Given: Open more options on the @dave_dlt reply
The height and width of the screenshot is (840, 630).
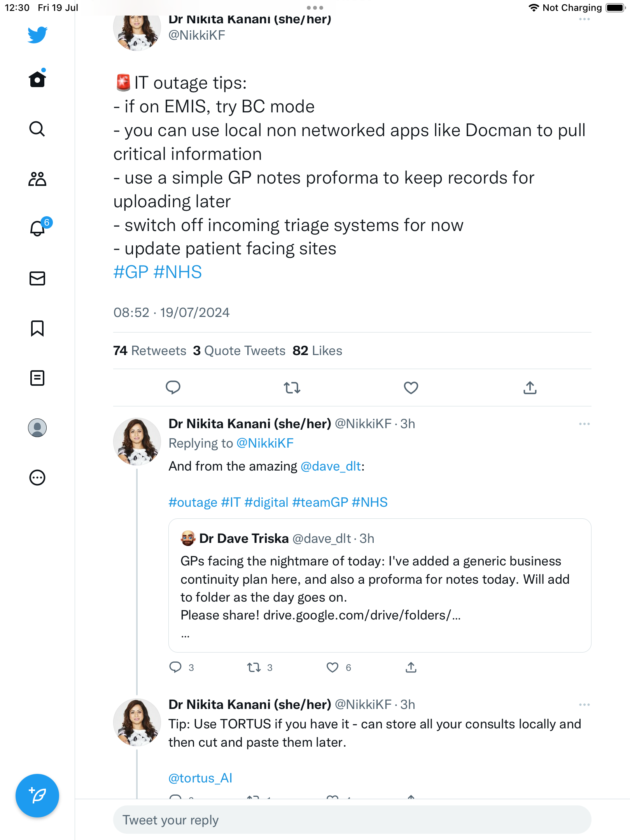Looking at the screenshot, I should (584, 424).
